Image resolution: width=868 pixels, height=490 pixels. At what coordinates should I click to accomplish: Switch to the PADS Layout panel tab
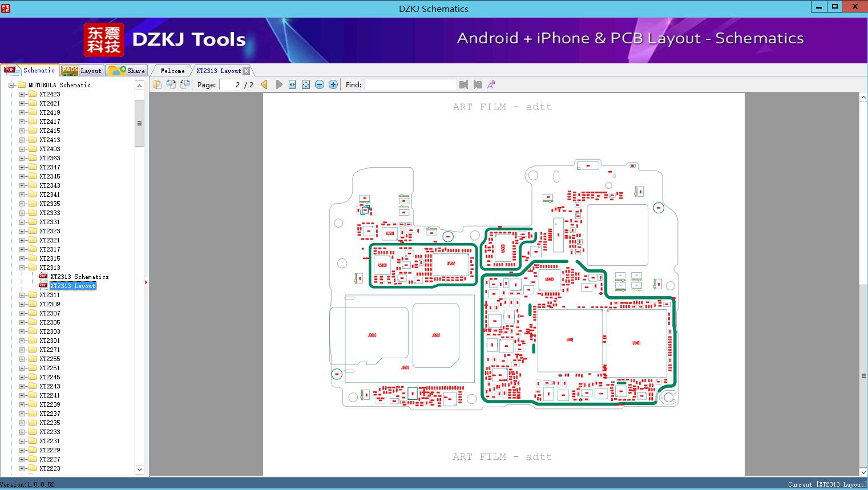click(82, 71)
